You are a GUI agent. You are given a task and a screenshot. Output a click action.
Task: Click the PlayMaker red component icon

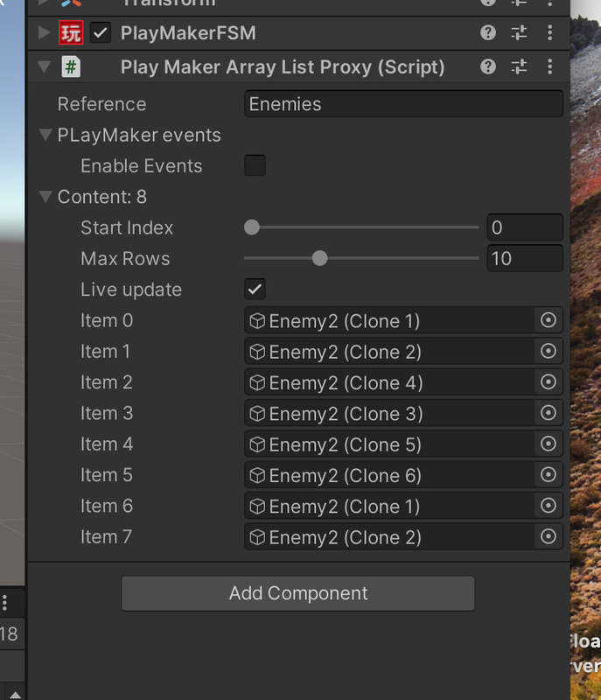click(x=71, y=32)
